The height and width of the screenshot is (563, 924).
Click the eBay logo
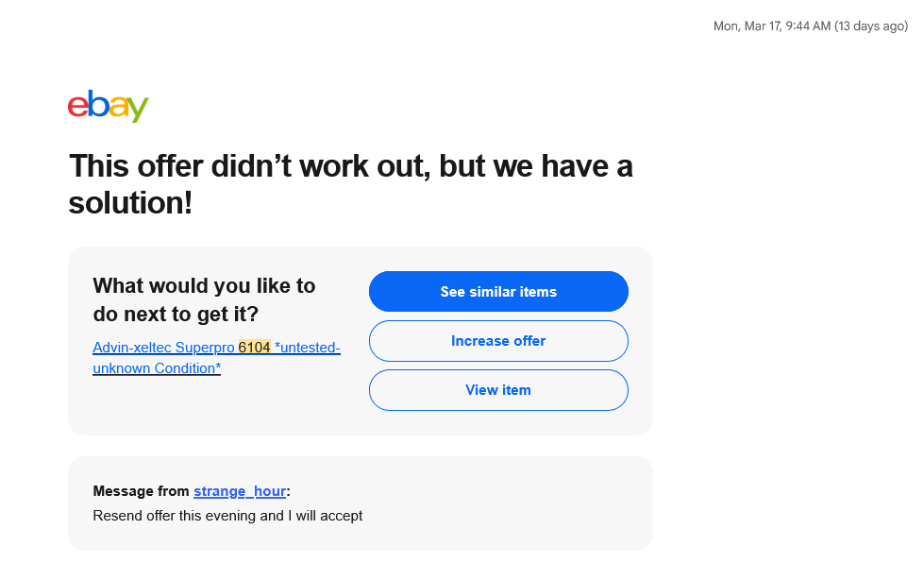(x=109, y=106)
